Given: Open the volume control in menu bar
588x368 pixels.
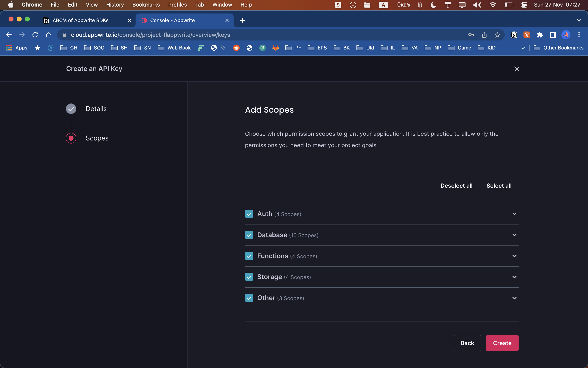Looking at the screenshot, I should coord(477,5).
